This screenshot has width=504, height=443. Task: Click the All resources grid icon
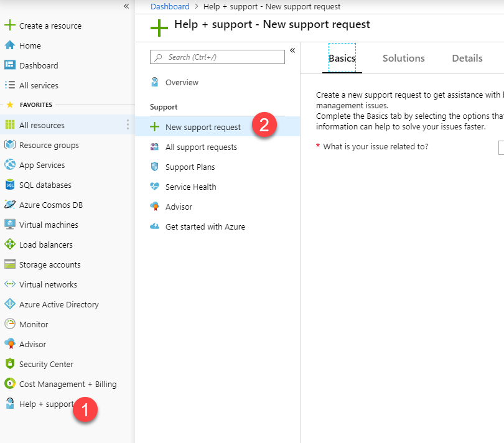pos(10,124)
